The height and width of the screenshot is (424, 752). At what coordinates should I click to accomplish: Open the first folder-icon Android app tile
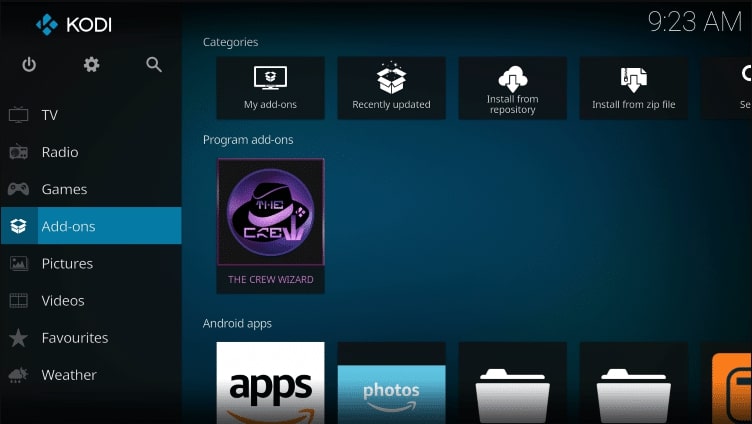pyautogui.click(x=512, y=383)
